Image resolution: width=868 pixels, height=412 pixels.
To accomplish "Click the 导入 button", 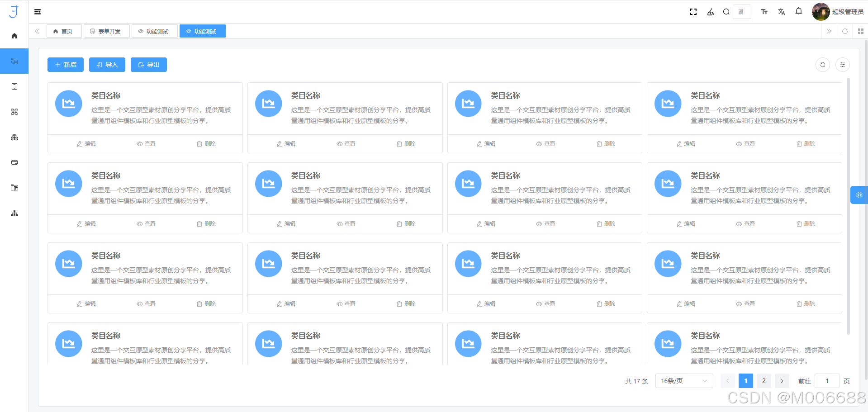I will point(107,65).
